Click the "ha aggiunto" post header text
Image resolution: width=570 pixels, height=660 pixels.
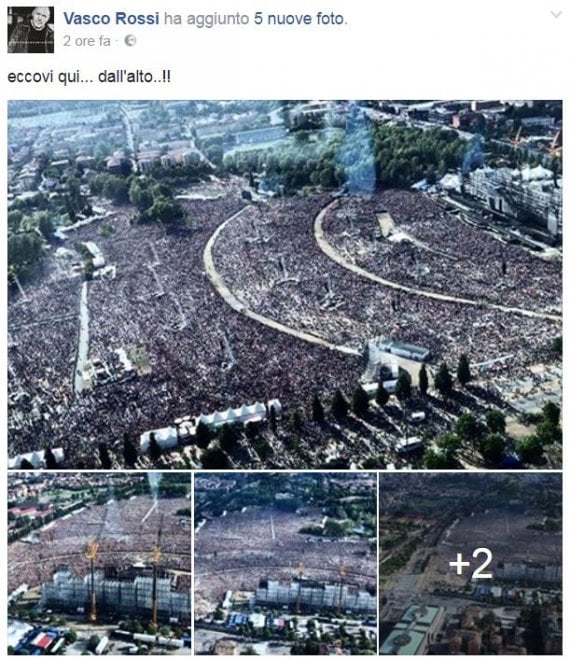pyautogui.click(x=206, y=19)
